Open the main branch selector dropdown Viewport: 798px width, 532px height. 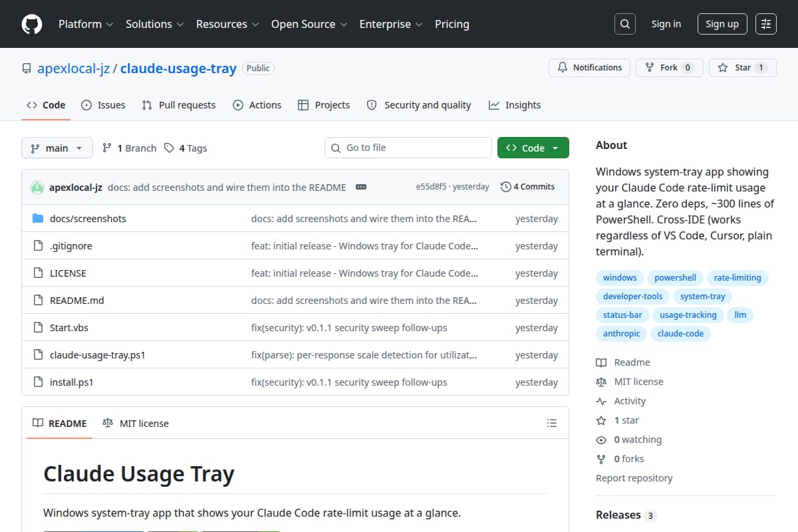pos(57,148)
